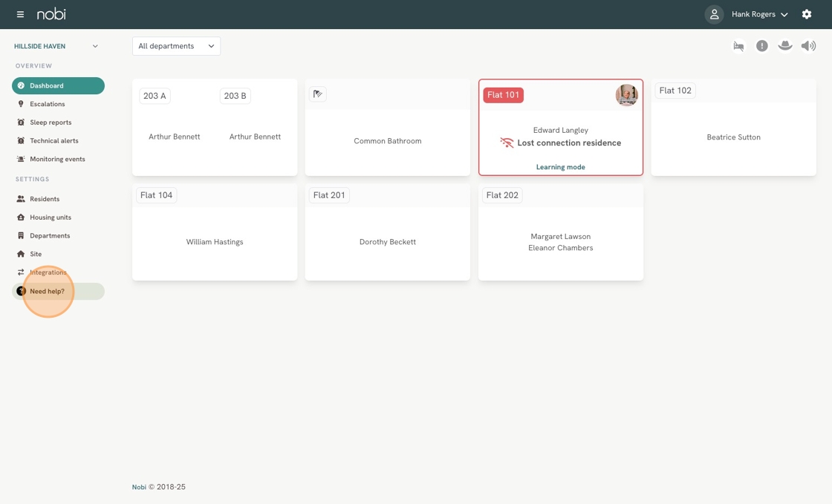Open the hamburger navigation menu
The image size is (832, 504).
click(x=20, y=14)
